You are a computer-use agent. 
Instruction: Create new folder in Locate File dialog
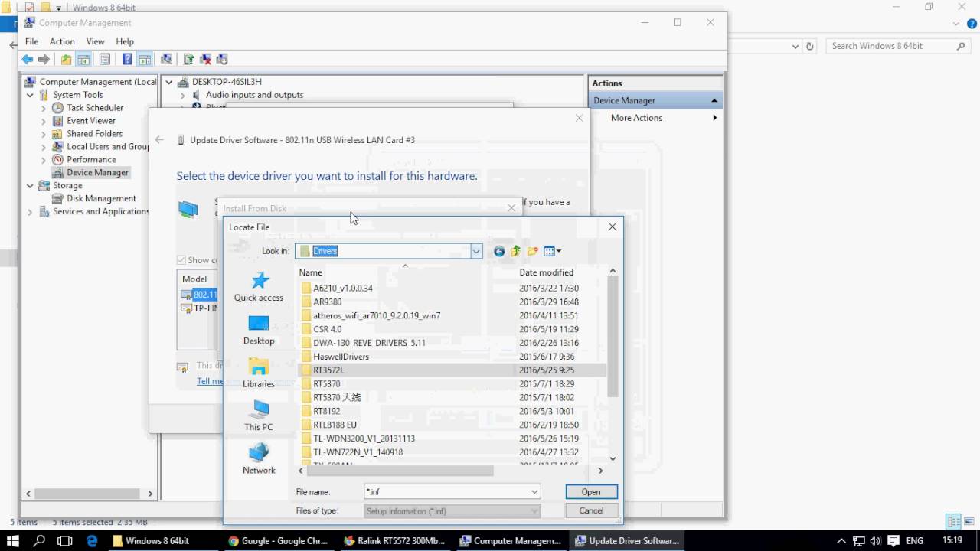pyautogui.click(x=533, y=251)
